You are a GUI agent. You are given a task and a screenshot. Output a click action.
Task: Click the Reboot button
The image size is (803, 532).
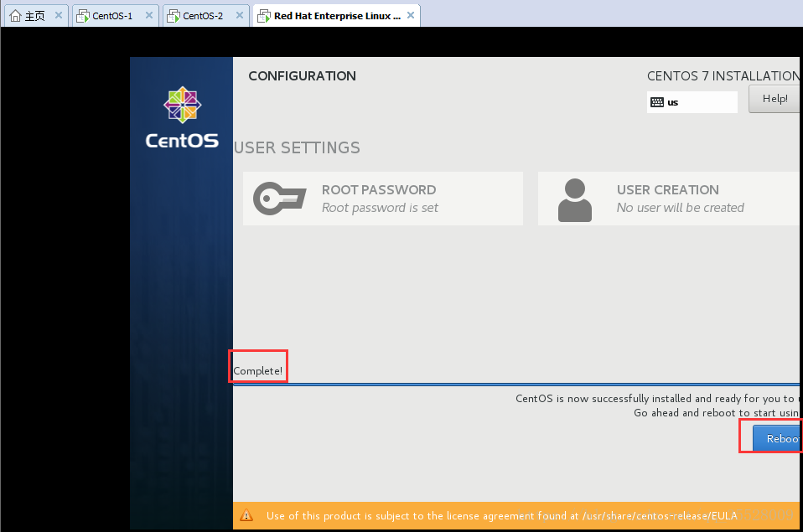(x=777, y=438)
